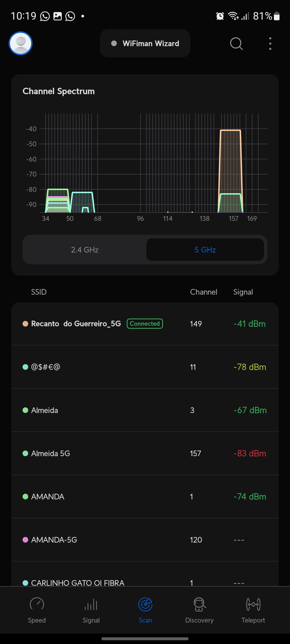Select the 5 GHz band

(x=205, y=250)
